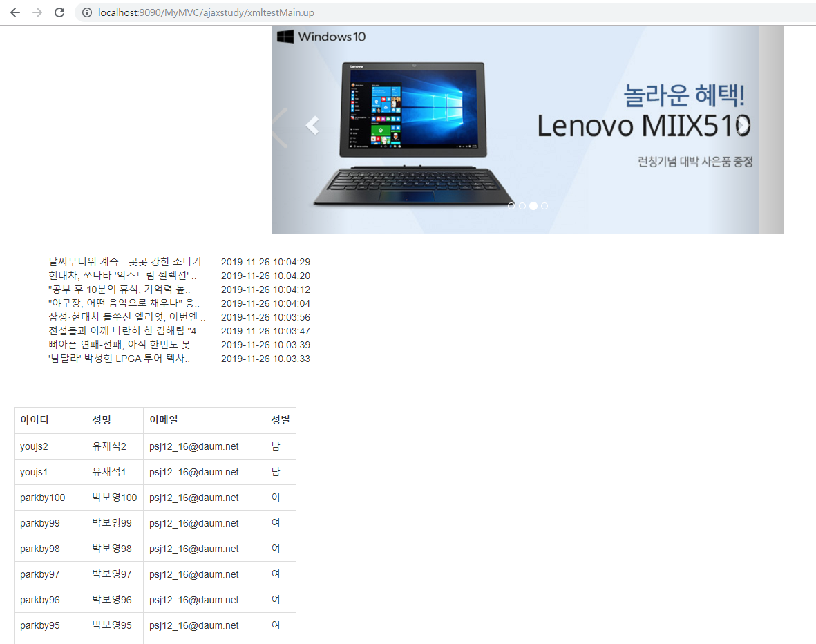Click the email cell in parkby95 row
This screenshot has width=816, height=644.
point(204,625)
